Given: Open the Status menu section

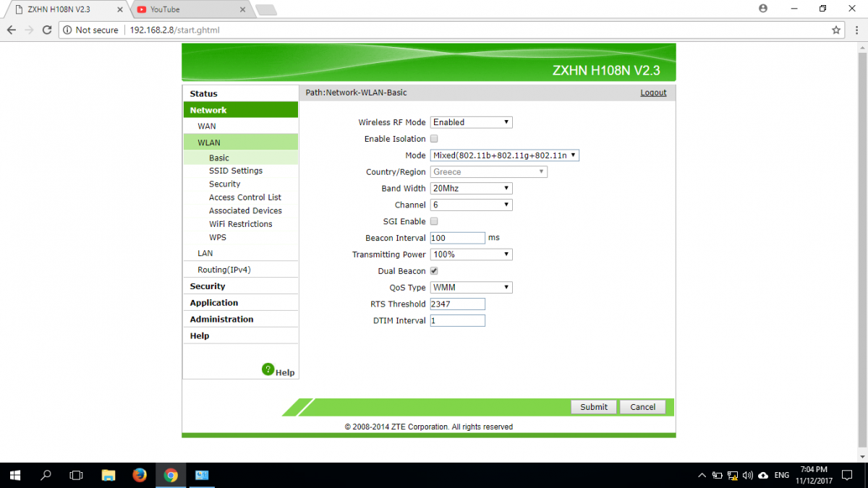Looking at the screenshot, I should 240,94.
